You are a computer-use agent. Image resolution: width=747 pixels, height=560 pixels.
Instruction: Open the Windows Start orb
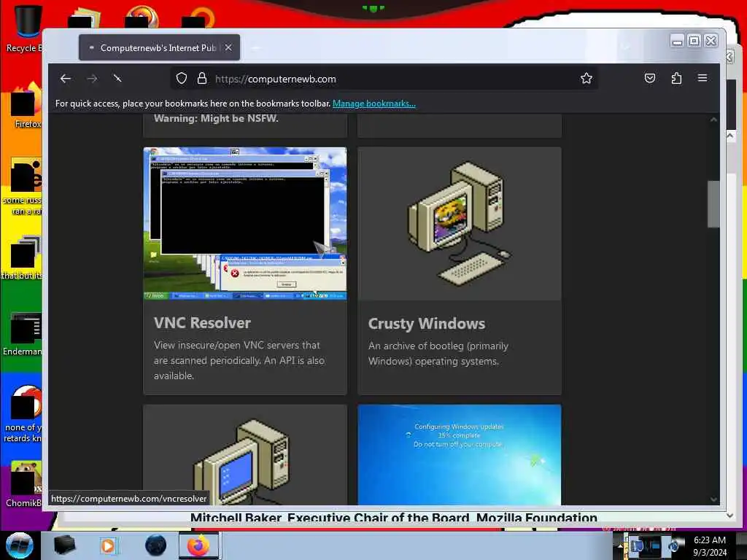click(x=20, y=545)
